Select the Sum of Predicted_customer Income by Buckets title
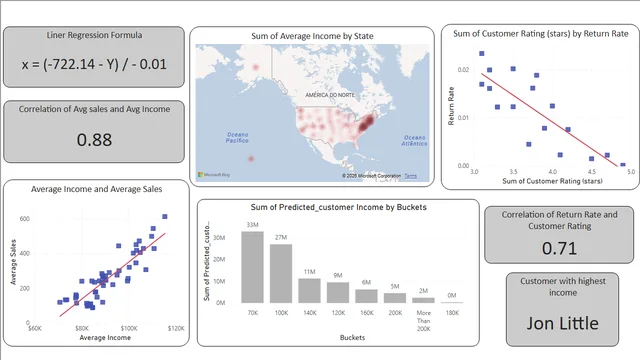The height and width of the screenshot is (360, 640). [338, 207]
